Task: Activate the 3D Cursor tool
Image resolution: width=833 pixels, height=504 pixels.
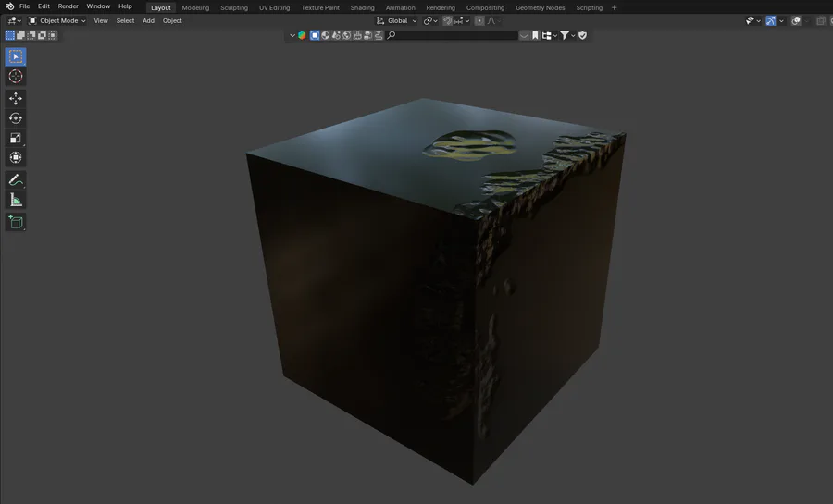Action: [x=16, y=77]
